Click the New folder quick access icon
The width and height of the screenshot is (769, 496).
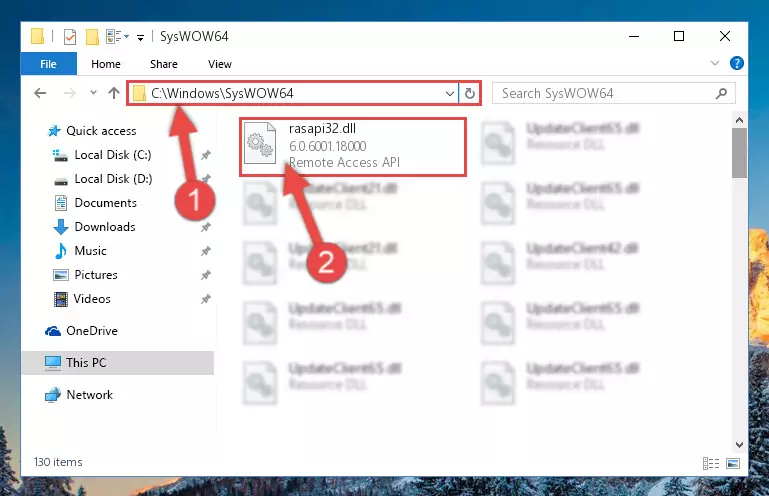pyautogui.click(x=92, y=37)
